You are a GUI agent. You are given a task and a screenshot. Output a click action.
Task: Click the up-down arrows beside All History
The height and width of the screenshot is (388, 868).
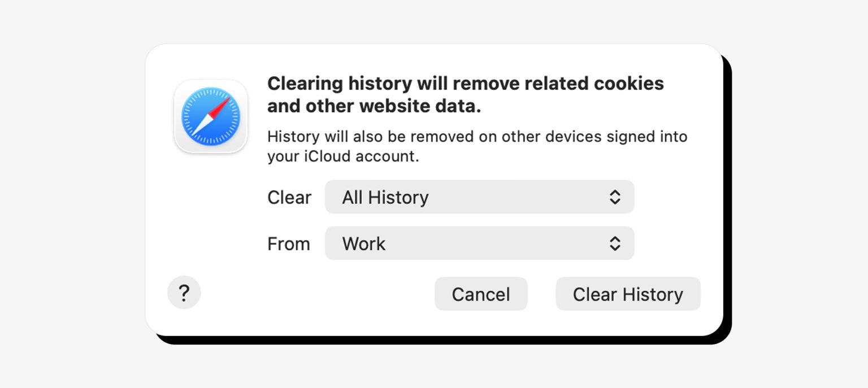point(615,197)
